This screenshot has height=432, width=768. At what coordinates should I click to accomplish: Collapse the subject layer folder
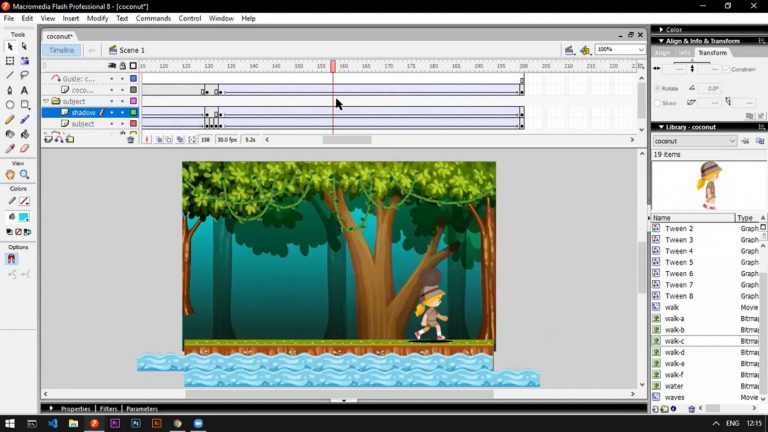46,101
